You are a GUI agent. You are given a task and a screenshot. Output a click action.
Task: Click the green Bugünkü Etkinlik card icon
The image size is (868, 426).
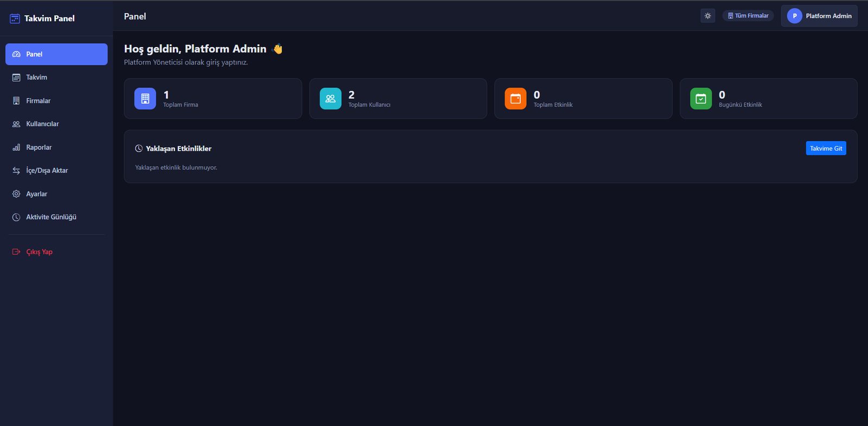pos(701,99)
